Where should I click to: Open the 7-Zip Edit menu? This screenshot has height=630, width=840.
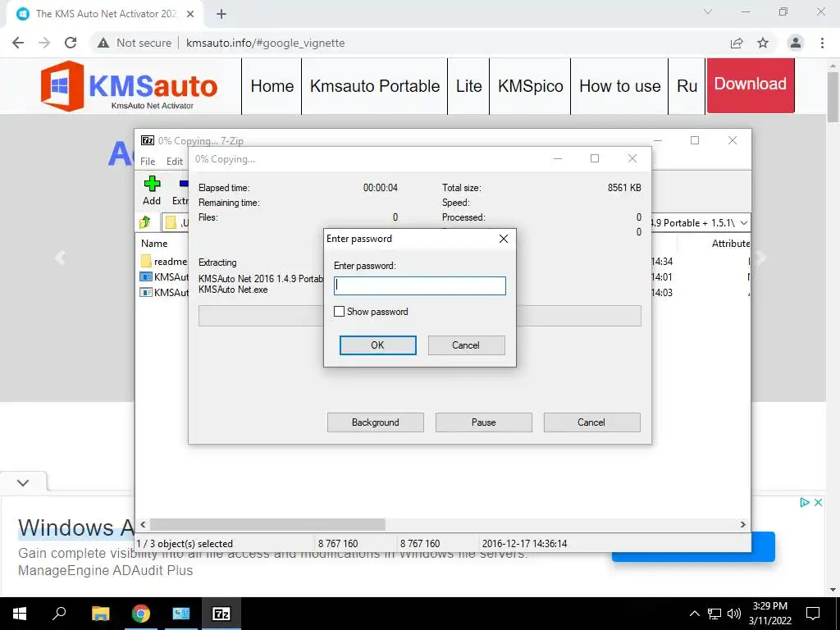175,162
